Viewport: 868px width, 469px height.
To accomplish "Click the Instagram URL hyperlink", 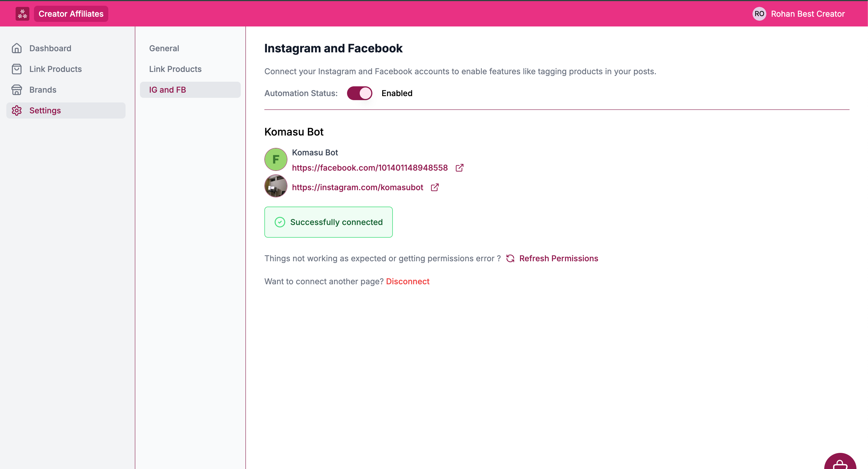I will click(358, 187).
